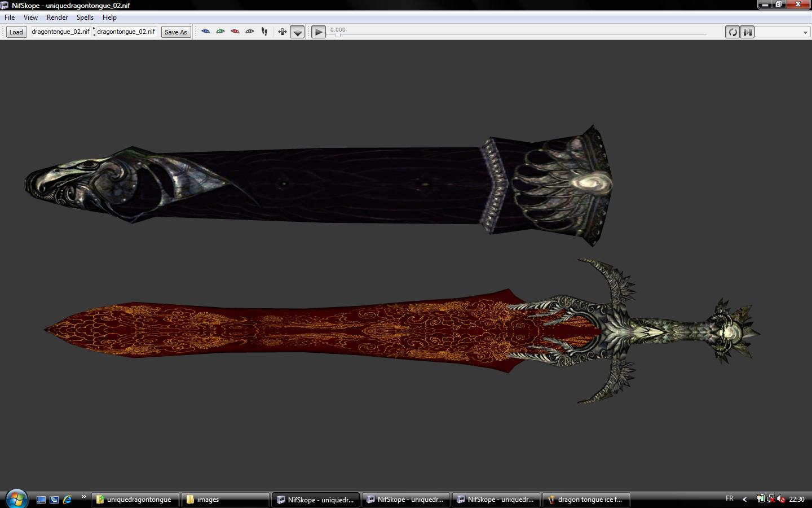The image size is (812, 508).
Task: Open the File menu
Action: click(x=10, y=17)
